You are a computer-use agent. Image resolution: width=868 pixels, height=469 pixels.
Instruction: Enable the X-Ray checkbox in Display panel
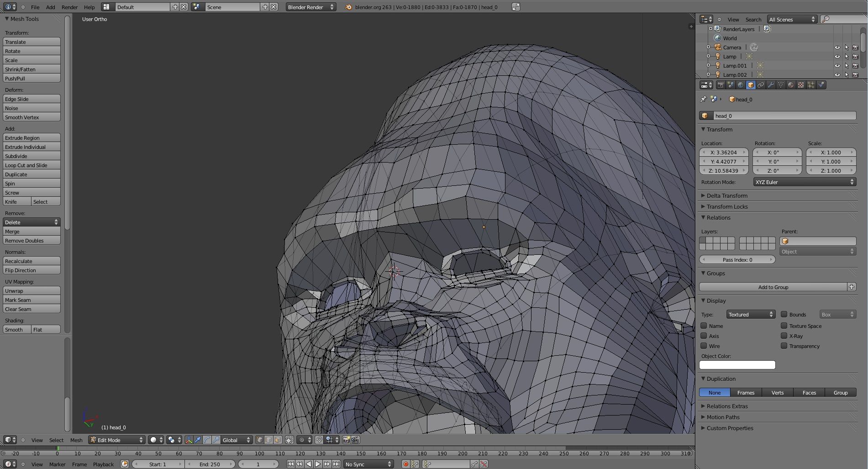[x=784, y=336]
